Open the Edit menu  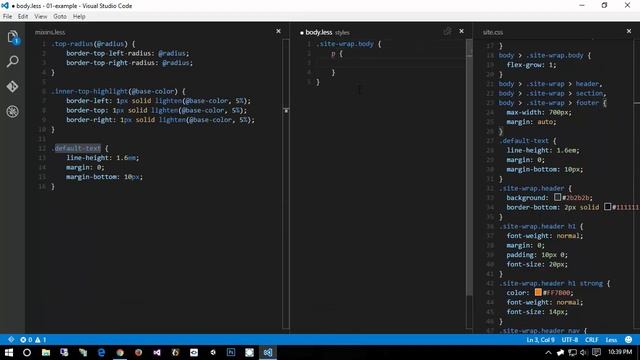[23, 16]
